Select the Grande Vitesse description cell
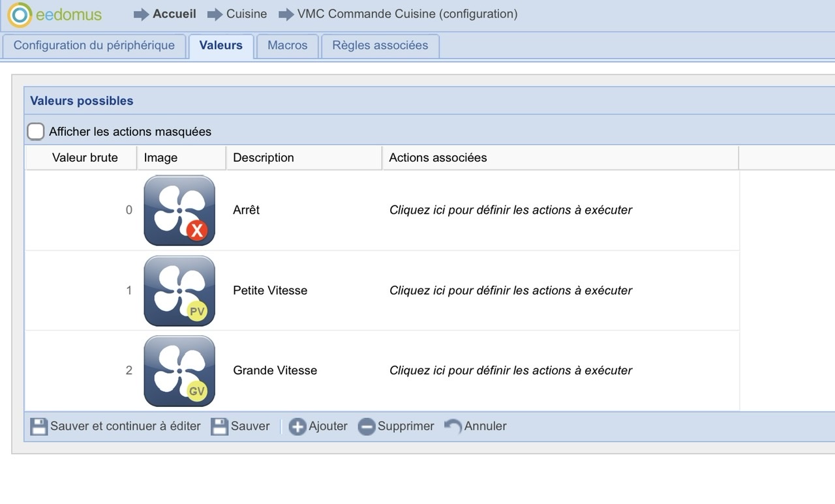Image resolution: width=835 pixels, height=504 pixels. tap(275, 370)
